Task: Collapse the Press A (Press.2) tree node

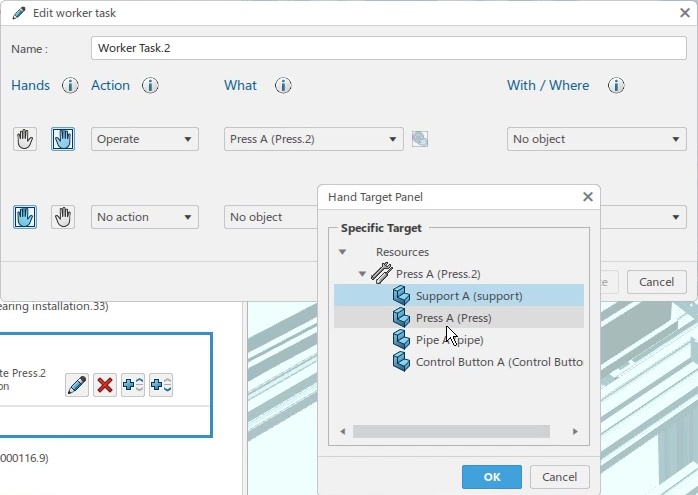Action: (x=362, y=274)
